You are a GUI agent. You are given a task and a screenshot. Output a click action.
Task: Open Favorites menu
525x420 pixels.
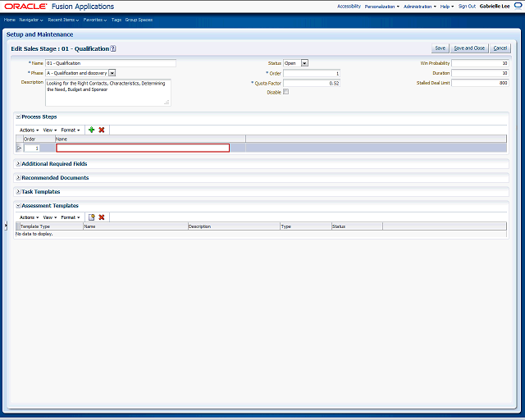[95, 20]
